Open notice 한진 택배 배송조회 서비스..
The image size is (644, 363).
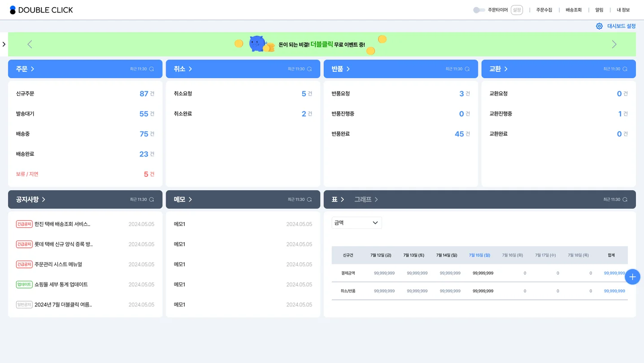62,224
